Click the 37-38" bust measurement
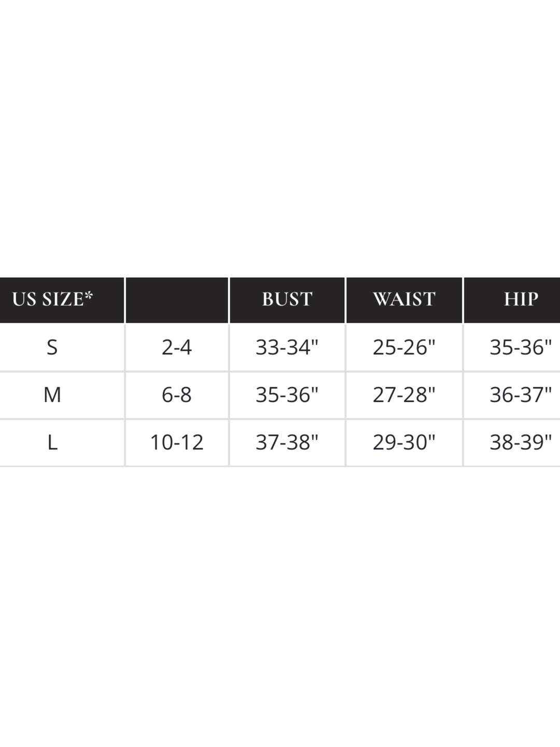 coord(287,442)
